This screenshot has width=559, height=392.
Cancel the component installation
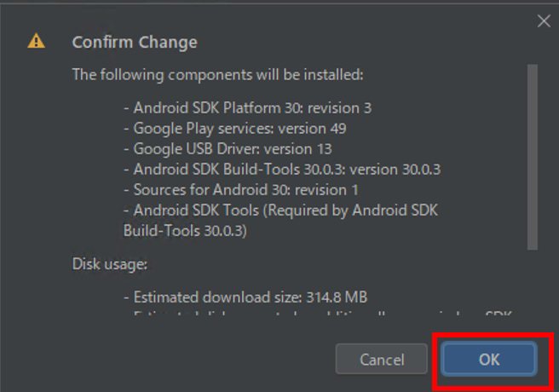click(382, 360)
